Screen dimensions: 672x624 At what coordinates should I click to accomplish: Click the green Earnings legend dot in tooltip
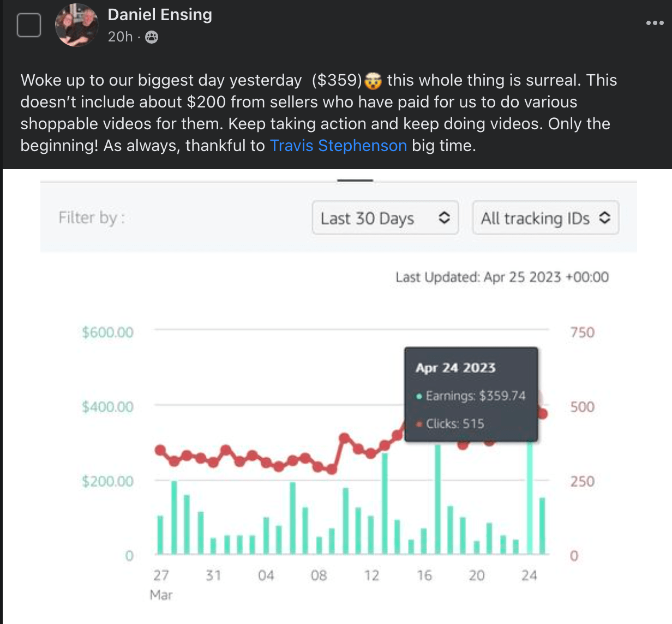click(419, 397)
